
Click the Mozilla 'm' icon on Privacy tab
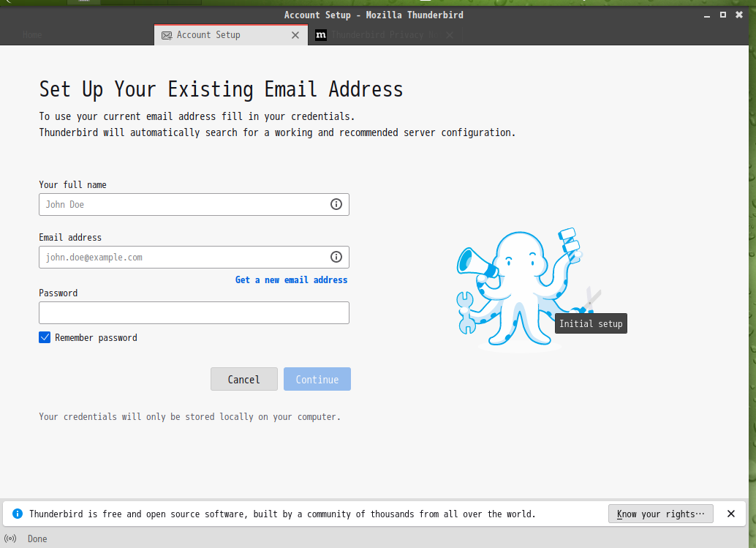pyautogui.click(x=321, y=34)
